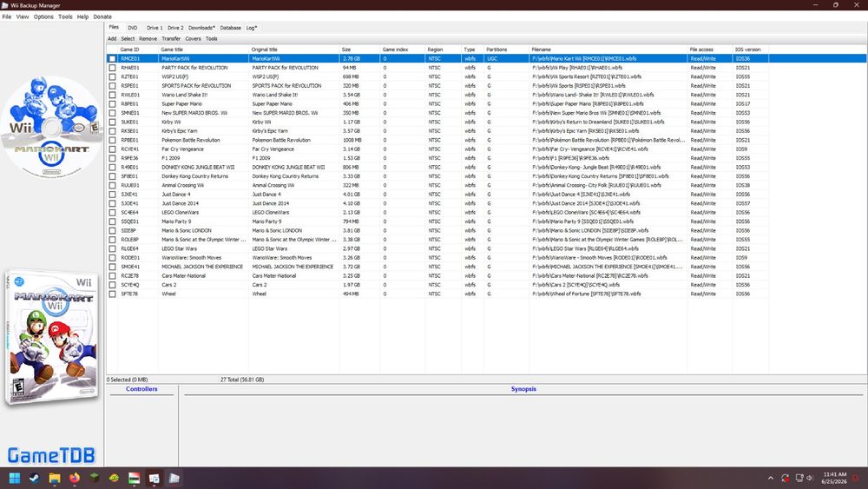Sort by the Filename column header
This screenshot has height=489, width=868.
tap(608, 50)
